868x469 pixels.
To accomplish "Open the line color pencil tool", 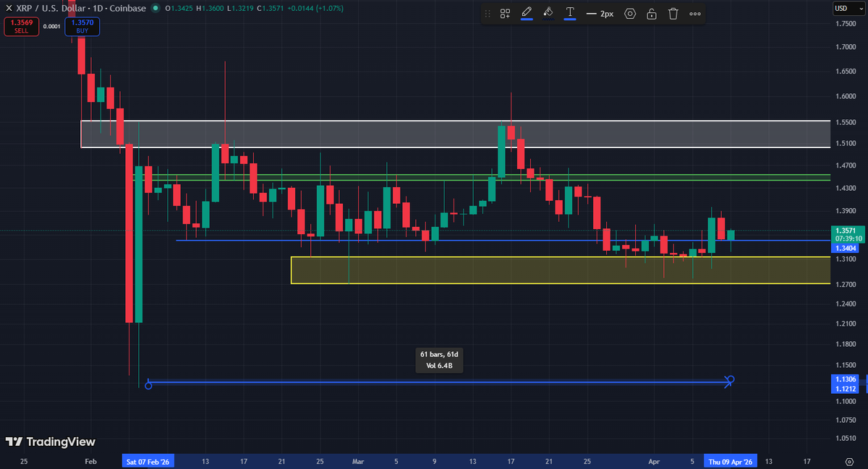I will pos(526,13).
